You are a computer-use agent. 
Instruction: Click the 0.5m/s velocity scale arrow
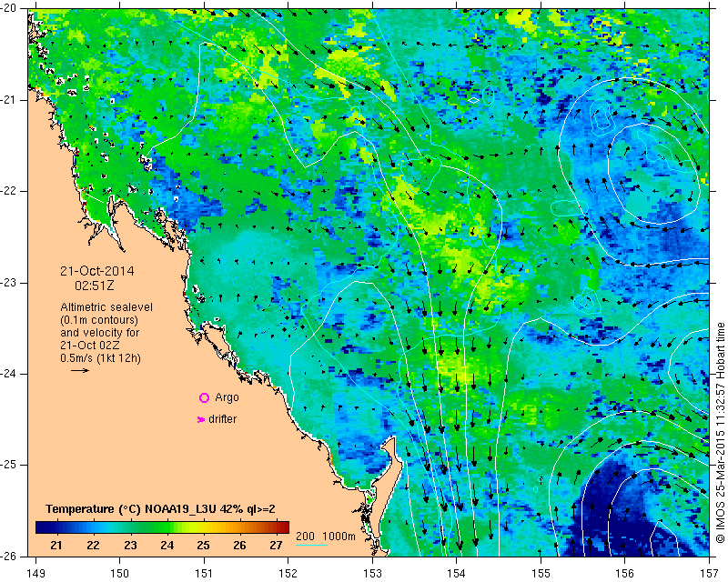80,370
